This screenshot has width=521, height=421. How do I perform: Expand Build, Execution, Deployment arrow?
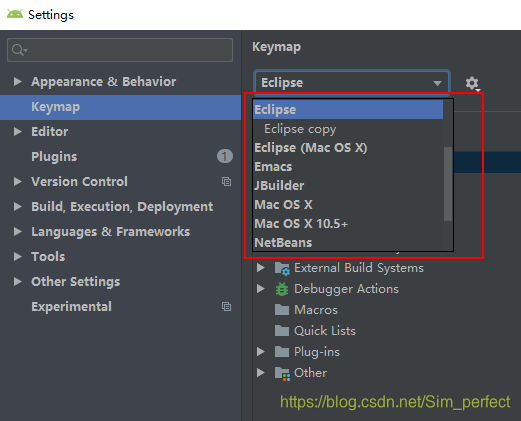[x=17, y=206]
